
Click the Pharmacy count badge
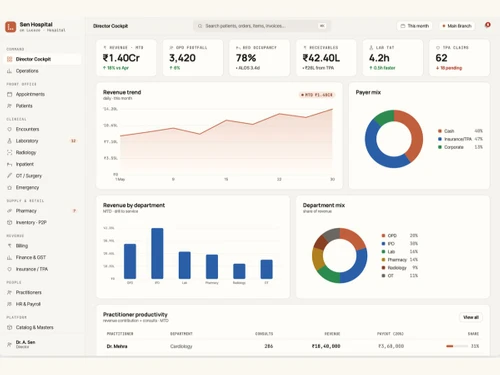(x=74, y=211)
